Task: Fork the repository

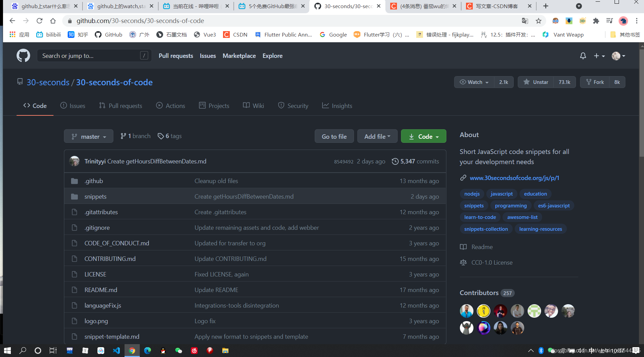Action: coord(595,82)
